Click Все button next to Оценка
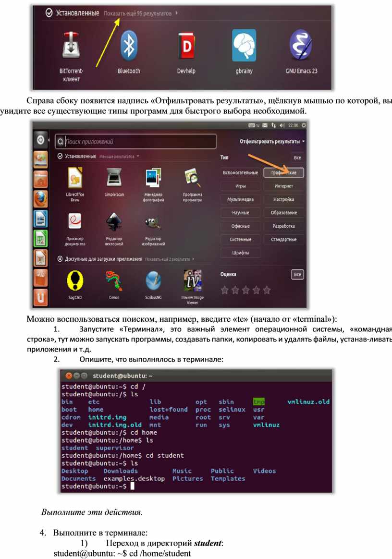Image resolution: width=392 pixels, height=559 pixels. 297,274
